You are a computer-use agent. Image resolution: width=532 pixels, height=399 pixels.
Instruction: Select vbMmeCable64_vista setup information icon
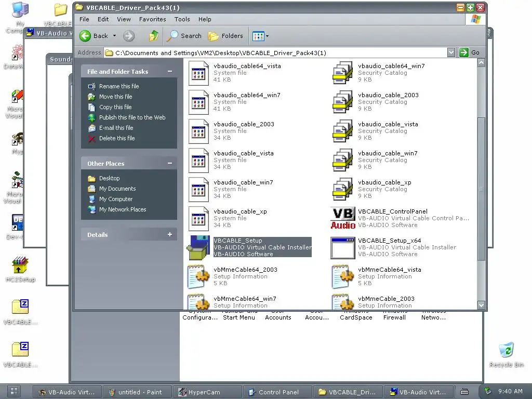(343, 276)
